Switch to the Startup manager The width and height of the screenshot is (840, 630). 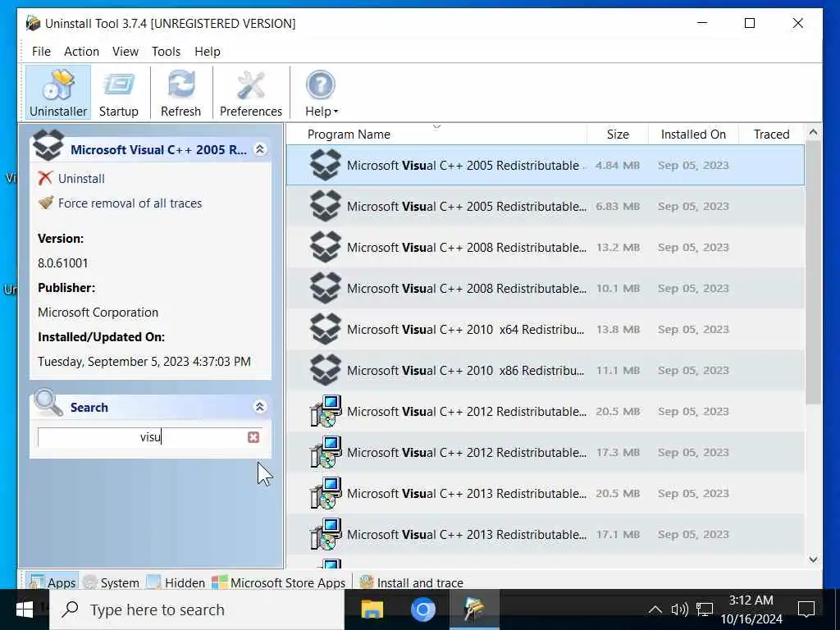(x=119, y=92)
